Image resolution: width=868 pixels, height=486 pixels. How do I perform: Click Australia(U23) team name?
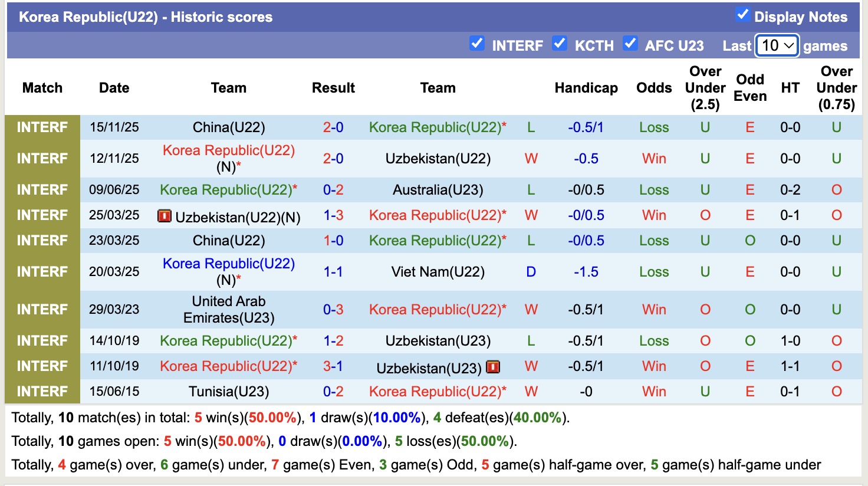438,190
